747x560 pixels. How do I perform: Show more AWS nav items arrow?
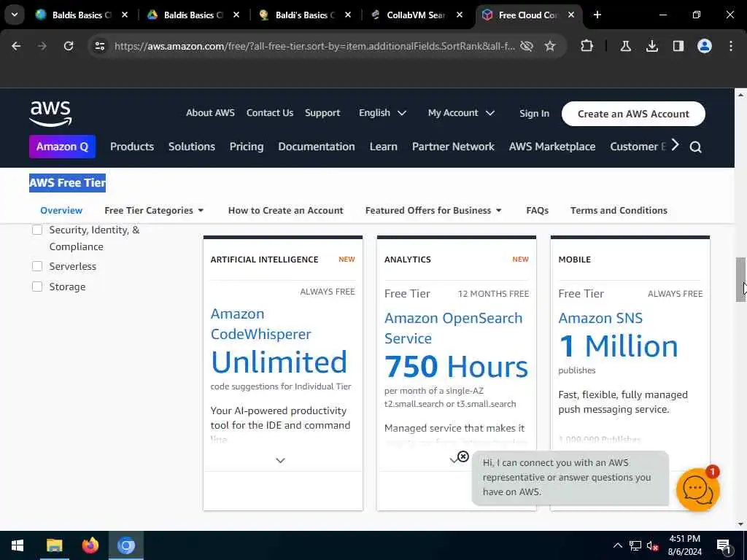click(x=675, y=145)
